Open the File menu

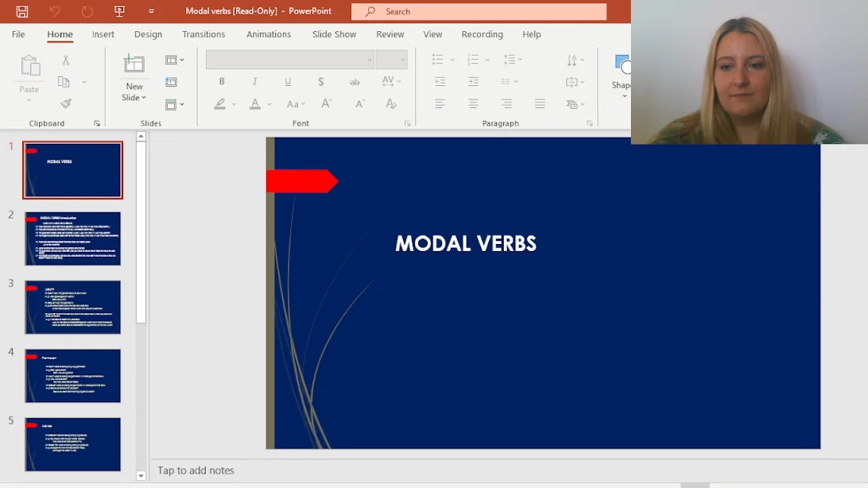[18, 34]
